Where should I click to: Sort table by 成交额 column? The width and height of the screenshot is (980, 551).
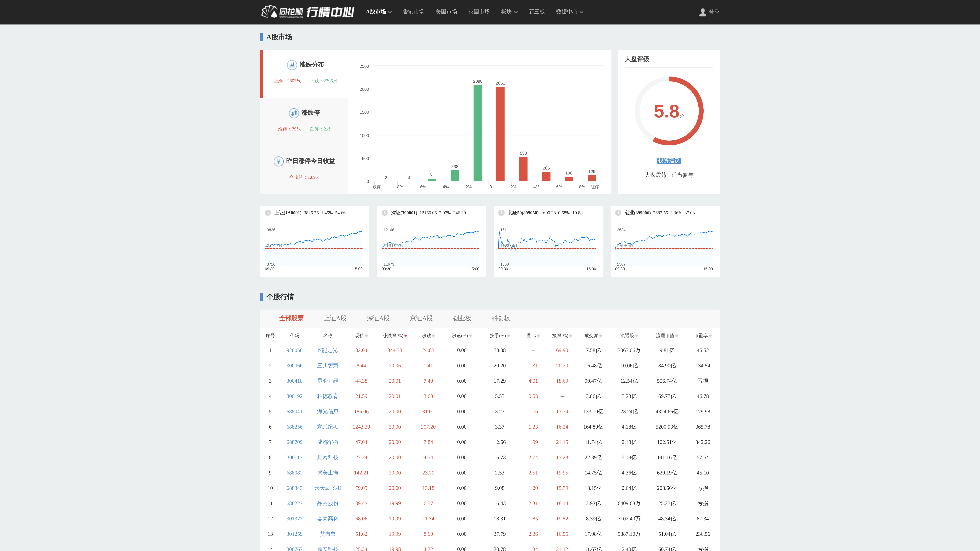click(x=593, y=335)
